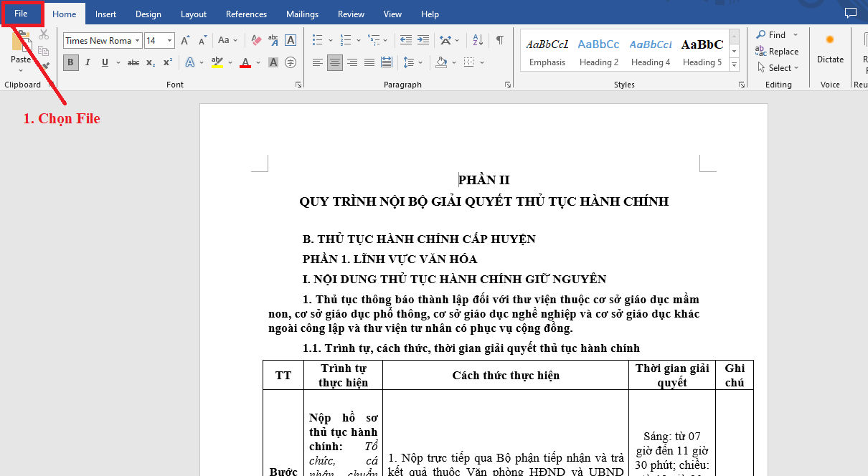Expand the highlight color arrow
This screenshot has height=476, width=868.
(x=230, y=62)
